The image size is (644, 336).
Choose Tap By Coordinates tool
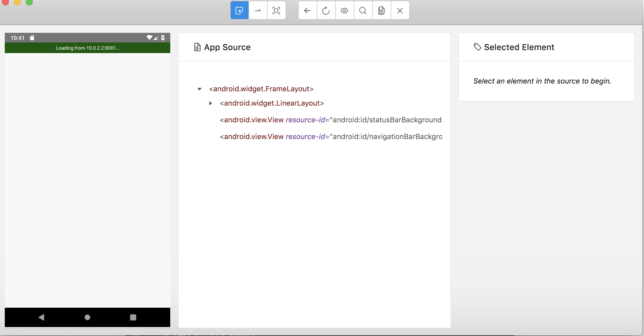tap(277, 10)
